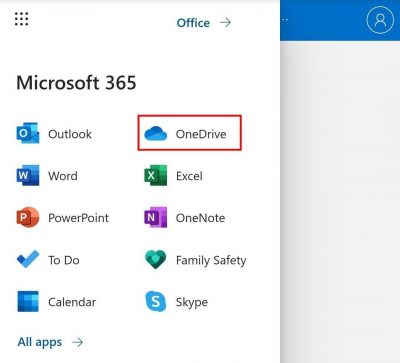Select the Family Safety label

[x=211, y=260]
